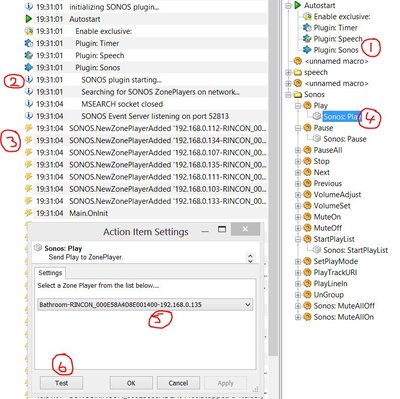
Task: Expand the Stop macro node
Action: pos(298,161)
